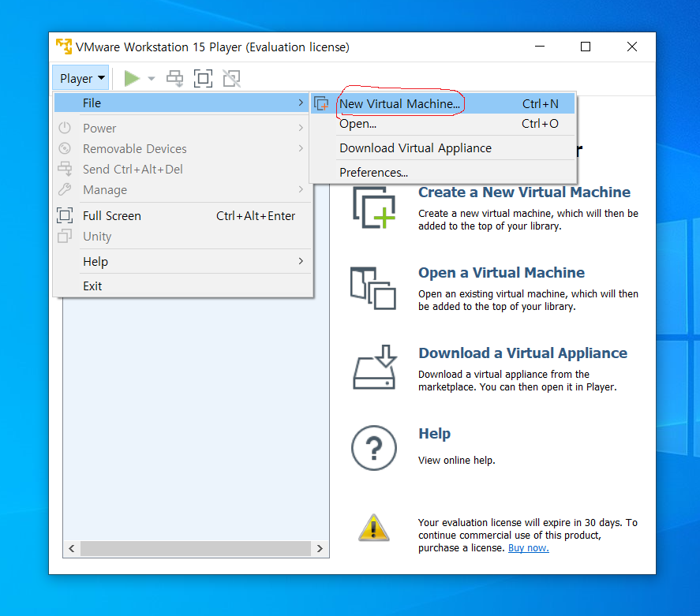Choose Download Virtual Appliance menu entry
The height and width of the screenshot is (616, 700).
[443, 148]
